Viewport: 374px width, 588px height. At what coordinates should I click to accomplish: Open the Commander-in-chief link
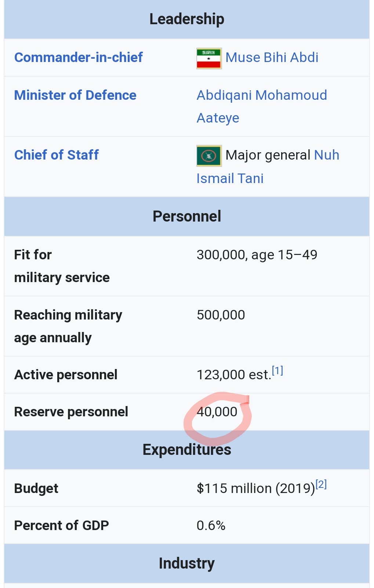[78, 58]
